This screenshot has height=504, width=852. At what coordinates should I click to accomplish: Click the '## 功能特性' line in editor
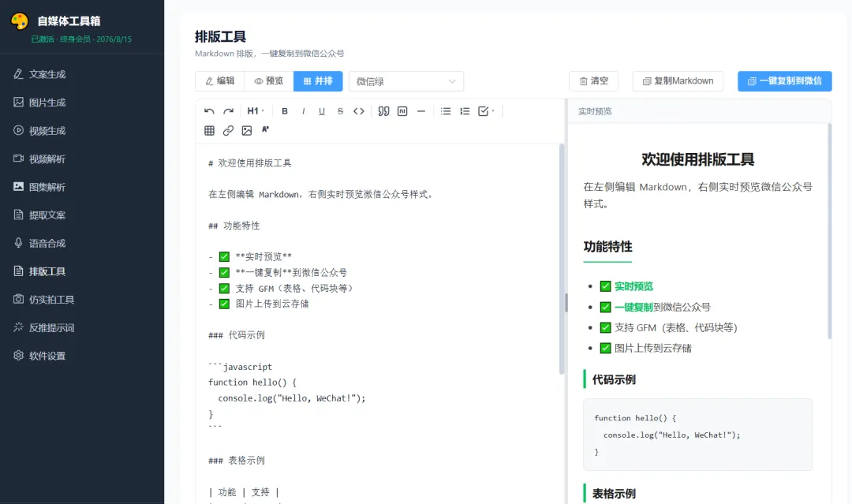click(x=234, y=226)
